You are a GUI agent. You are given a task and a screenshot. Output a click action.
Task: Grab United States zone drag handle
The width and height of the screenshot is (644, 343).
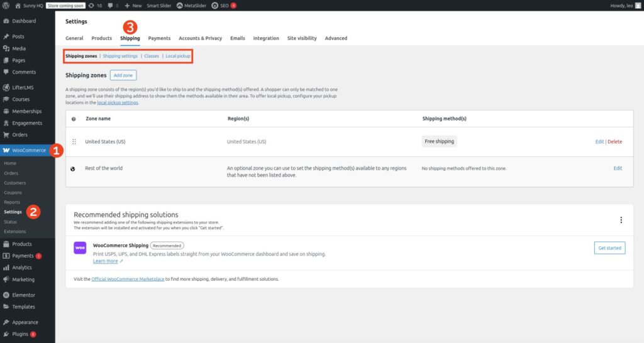pyautogui.click(x=74, y=141)
